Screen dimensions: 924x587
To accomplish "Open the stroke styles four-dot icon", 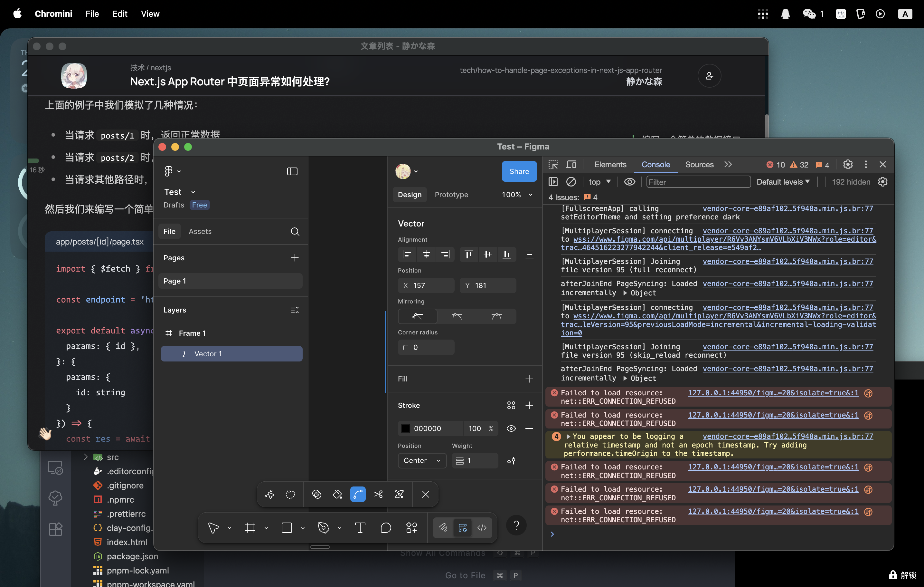I will click(511, 405).
